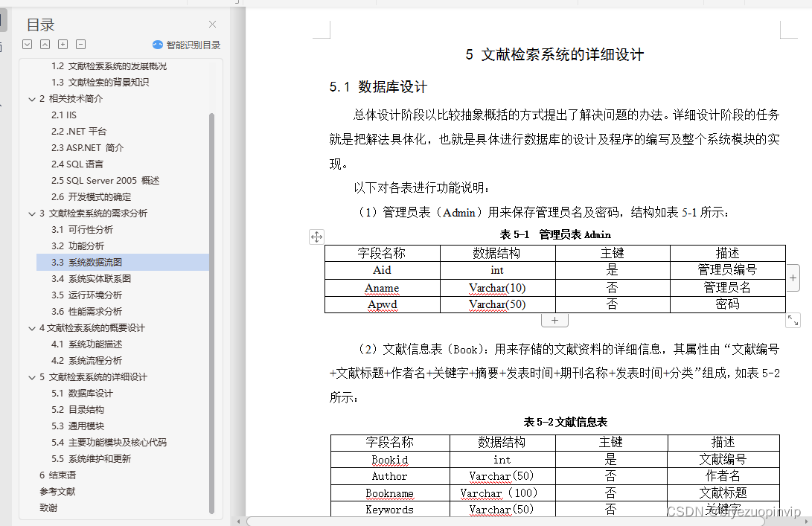Go to '3.2 功能分析' heading
Viewport: 812px width, 526px height.
point(77,246)
